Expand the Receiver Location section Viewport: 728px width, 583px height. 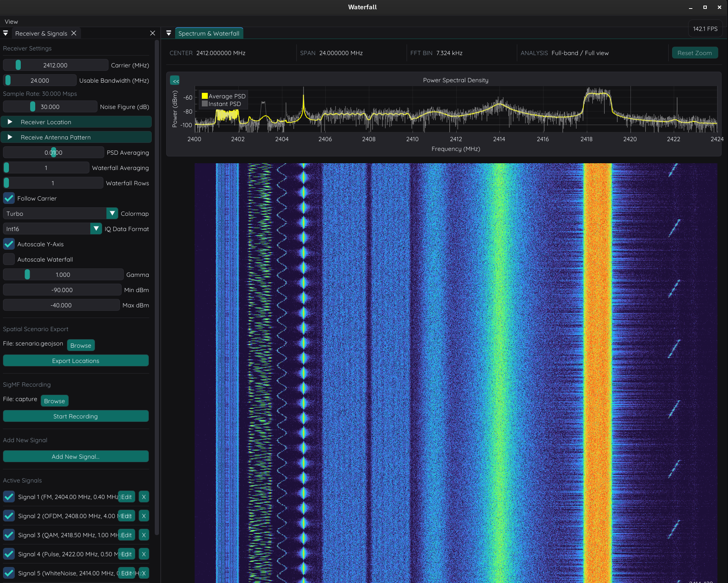tap(76, 122)
